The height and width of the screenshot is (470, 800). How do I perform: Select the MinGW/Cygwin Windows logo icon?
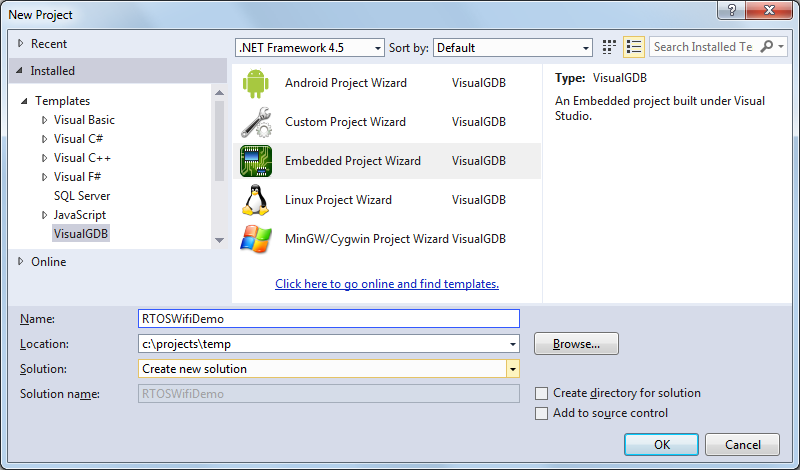click(256, 239)
